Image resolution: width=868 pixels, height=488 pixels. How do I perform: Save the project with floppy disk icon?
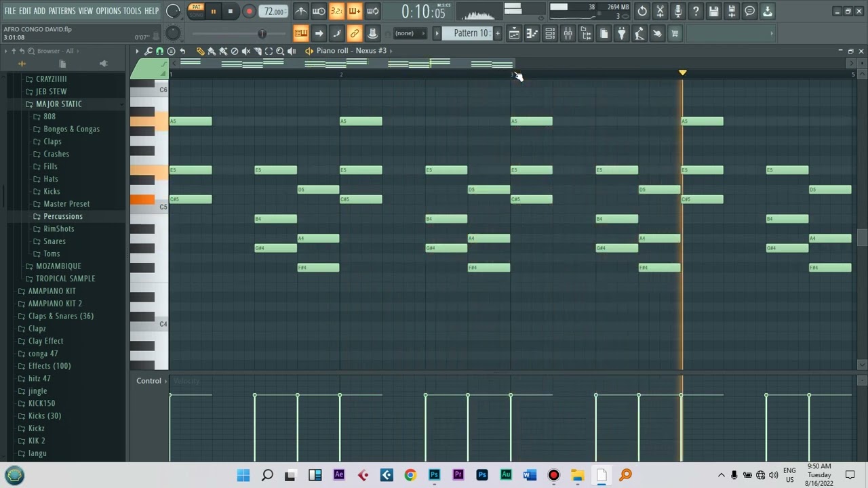click(x=713, y=11)
